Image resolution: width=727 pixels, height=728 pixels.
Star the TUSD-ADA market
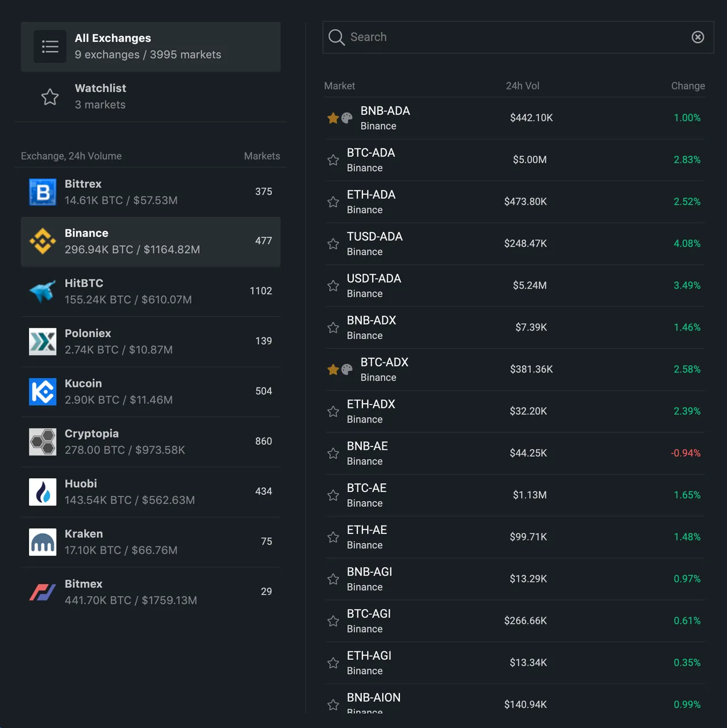click(333, 244)
